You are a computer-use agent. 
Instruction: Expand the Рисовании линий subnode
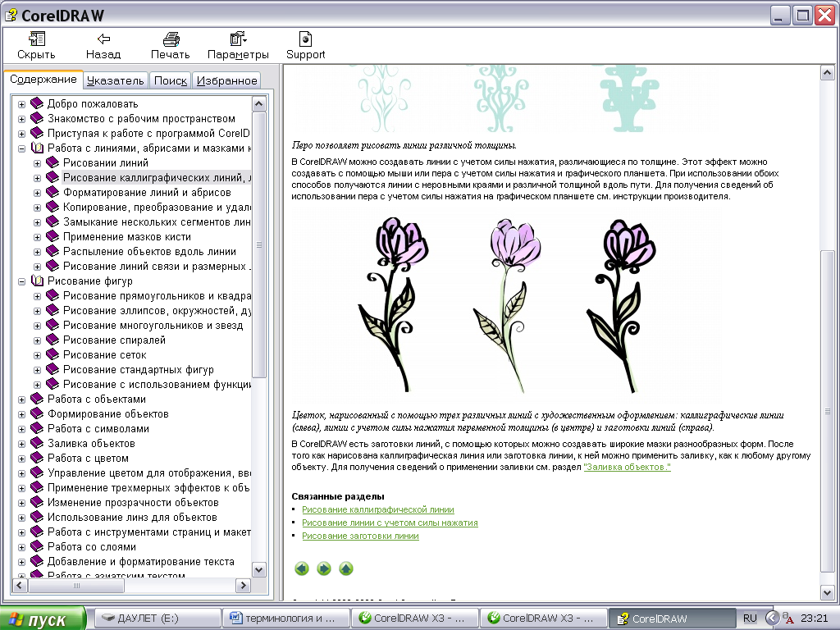37,163
